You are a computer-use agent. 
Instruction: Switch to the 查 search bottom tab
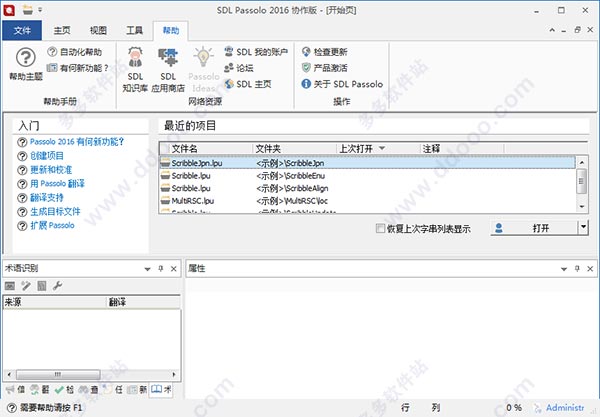[x=88, y=389]
